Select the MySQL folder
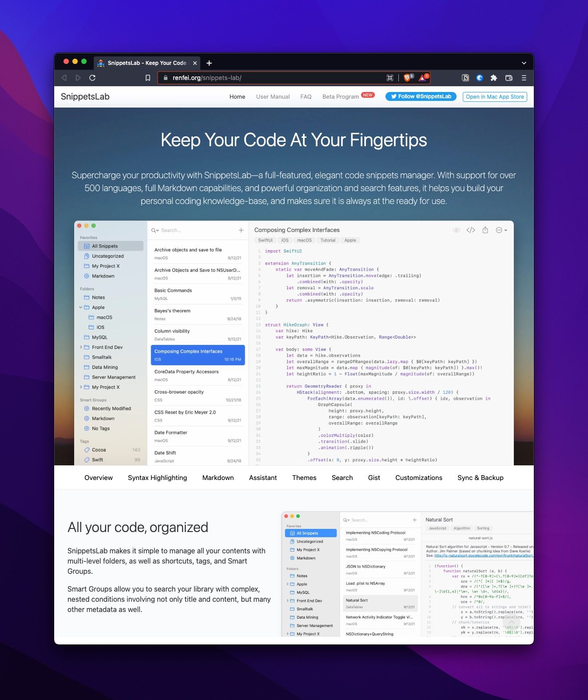Image resolution: width=588 pixels, height=700 pixels. 111,337
